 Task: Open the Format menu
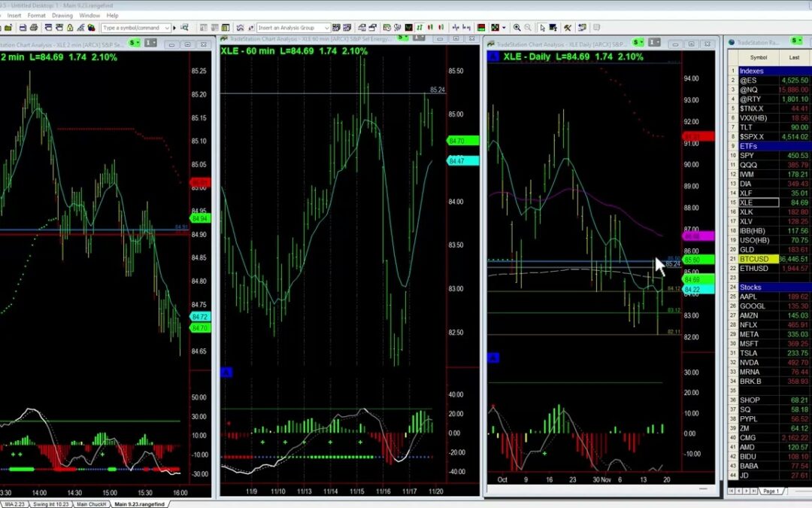[x=36, y=16]
